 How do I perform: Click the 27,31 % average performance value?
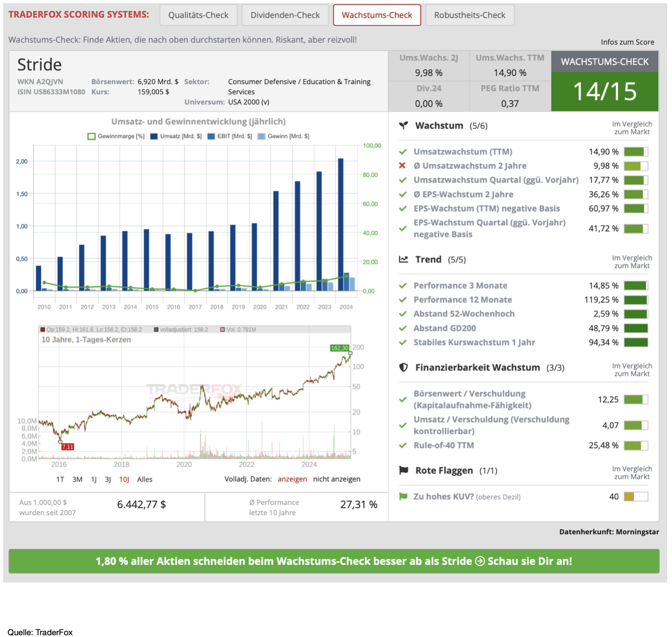coord(359,505)
